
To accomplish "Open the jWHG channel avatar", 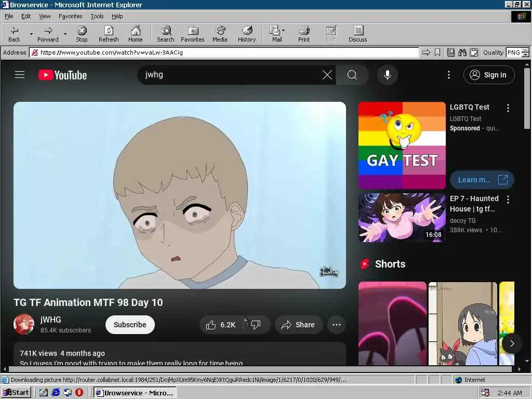I will (24, 324).
